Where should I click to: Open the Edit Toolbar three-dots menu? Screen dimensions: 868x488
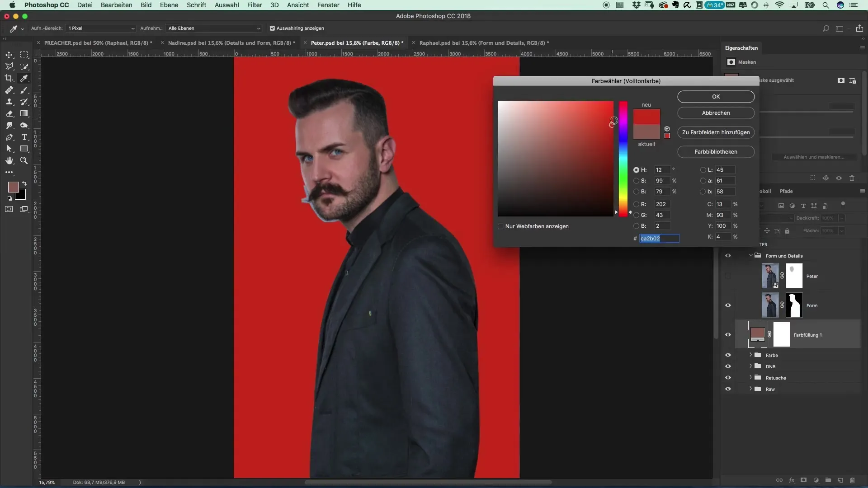pyautogui.click(x=9, y=172)
